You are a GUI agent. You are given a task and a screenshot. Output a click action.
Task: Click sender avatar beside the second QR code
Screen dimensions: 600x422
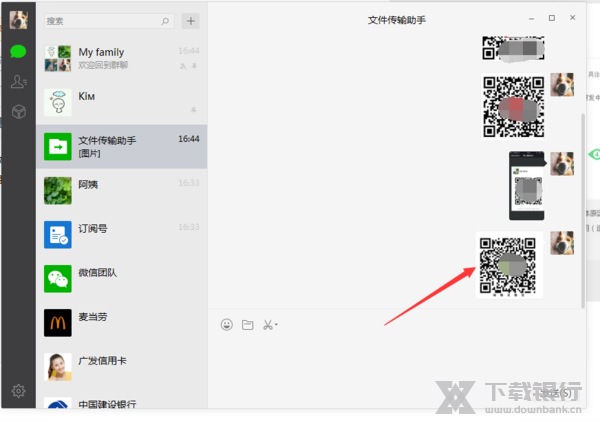[x=562, y=85]
